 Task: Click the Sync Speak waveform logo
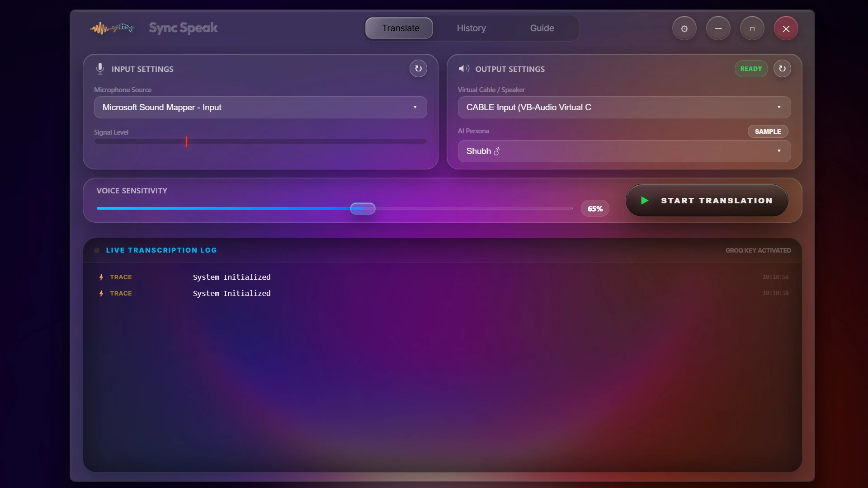112,28
